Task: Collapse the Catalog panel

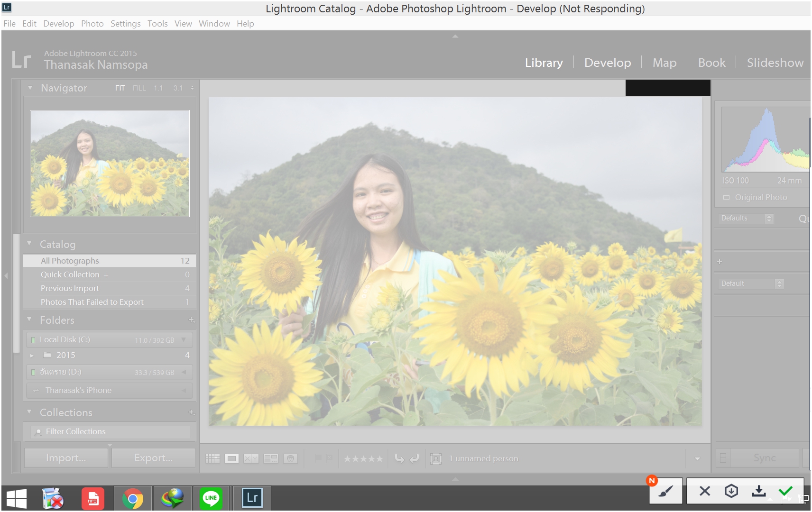Action: point(29,244)
